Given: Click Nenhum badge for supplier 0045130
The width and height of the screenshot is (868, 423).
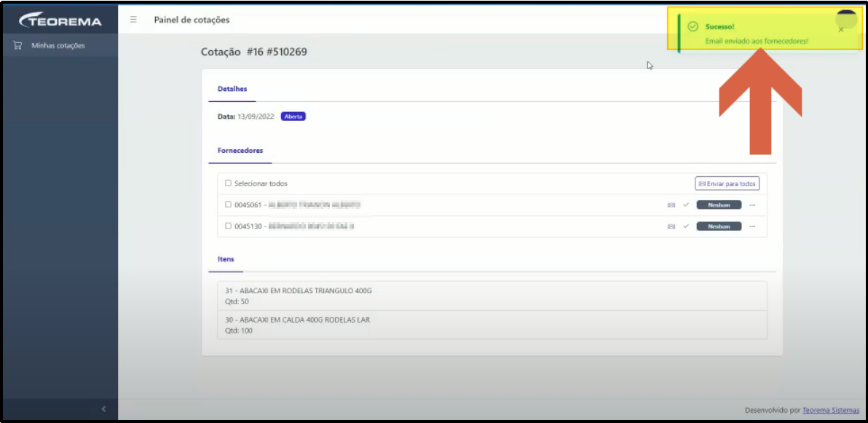Looking at the screenshot, I should tap(719, 226).
